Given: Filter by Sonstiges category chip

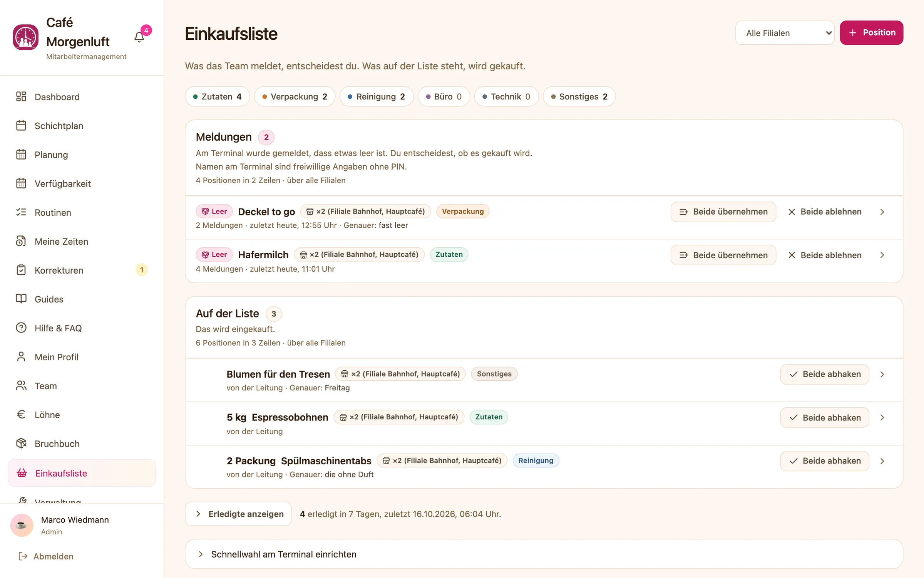Looking at the screenshot, I should pos(579,96).
